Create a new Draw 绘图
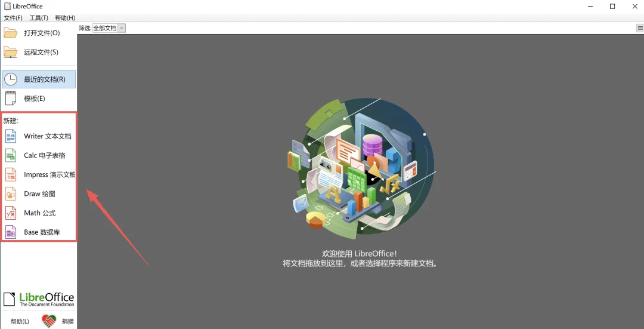 (39, 193)
